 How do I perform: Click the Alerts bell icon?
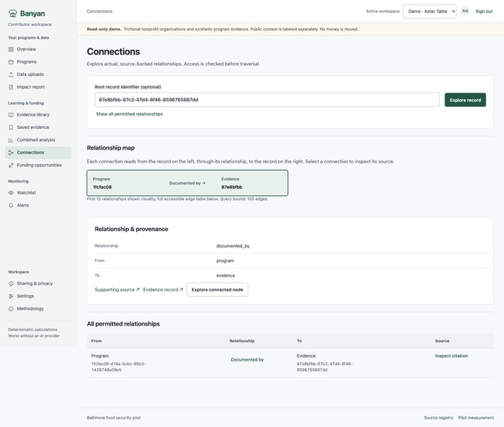pos(11,206)
